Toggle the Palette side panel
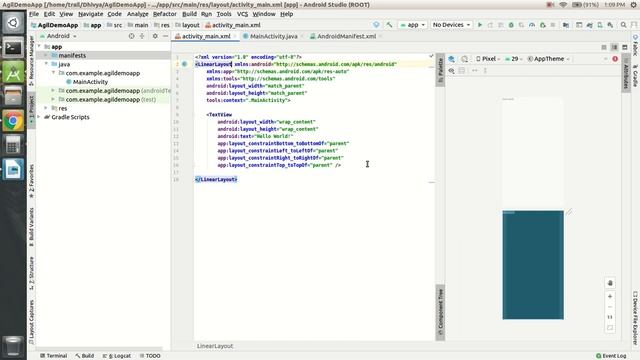Screen dimensions: 640x360 (440, 70)
